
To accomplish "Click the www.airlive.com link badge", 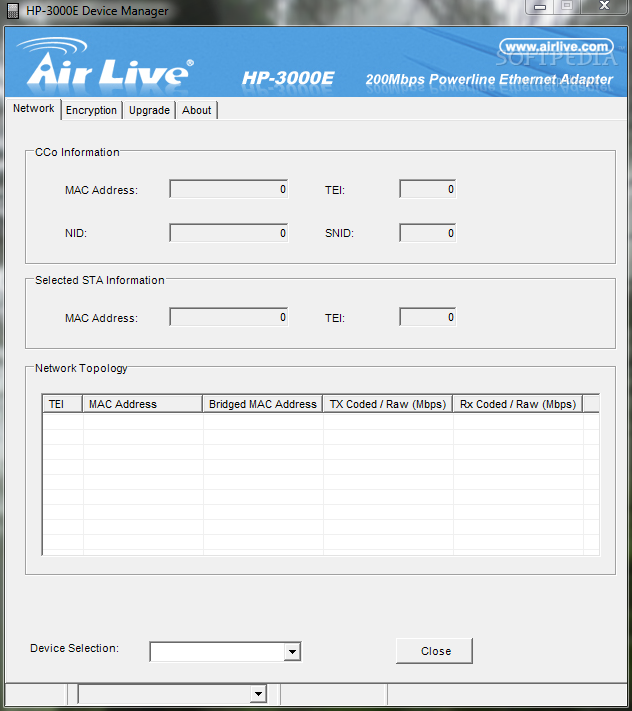I will [556, 47].
